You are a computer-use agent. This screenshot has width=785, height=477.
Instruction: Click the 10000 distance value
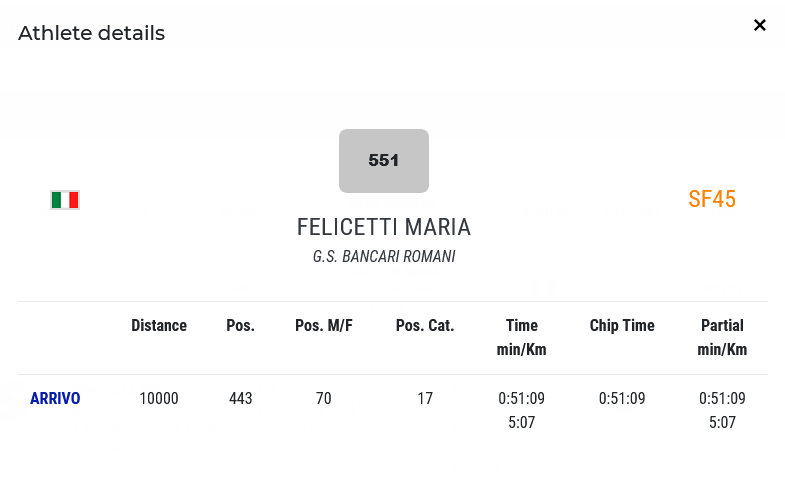pyautogui.click(x=159, y=399)
